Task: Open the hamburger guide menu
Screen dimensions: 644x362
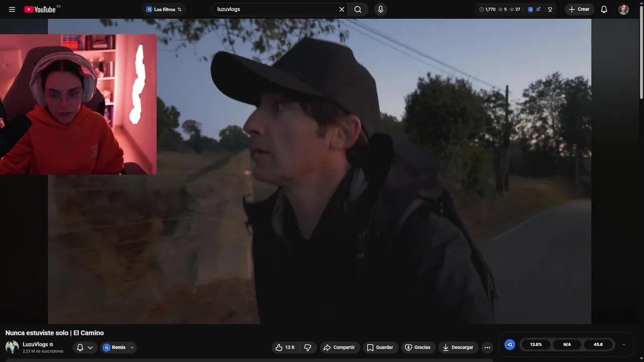Action: tap(12, 10)
